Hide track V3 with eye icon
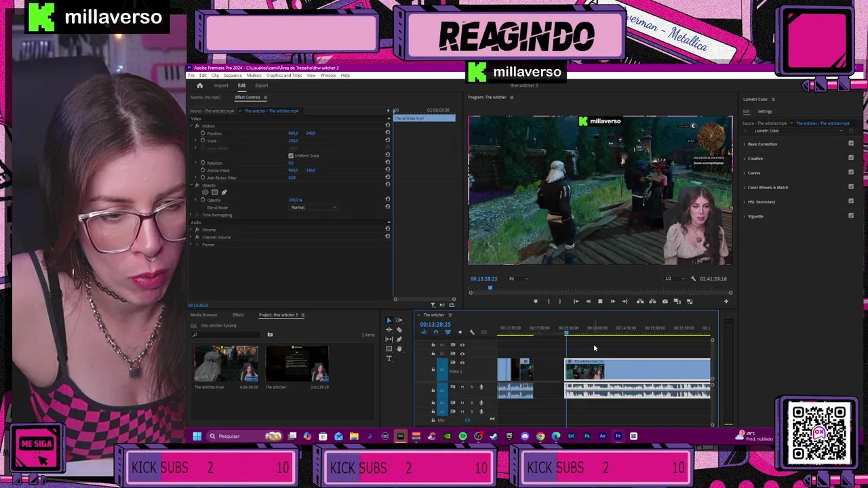 tap(462, 345)
